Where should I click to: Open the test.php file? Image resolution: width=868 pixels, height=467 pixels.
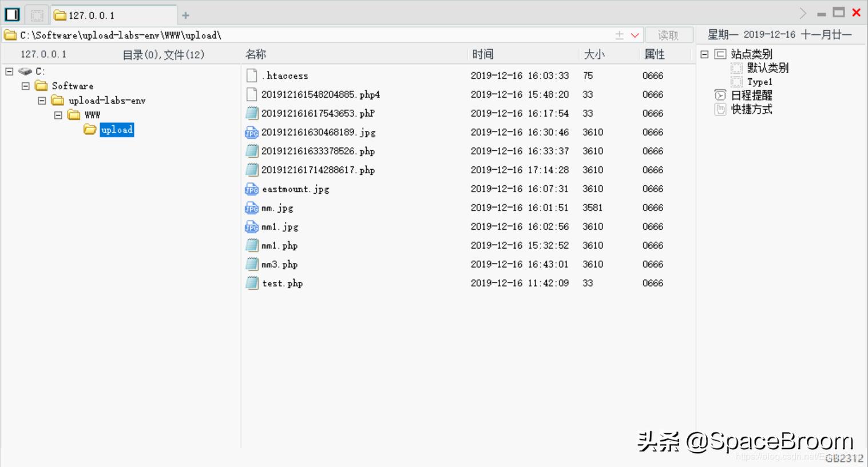point(282,283)
